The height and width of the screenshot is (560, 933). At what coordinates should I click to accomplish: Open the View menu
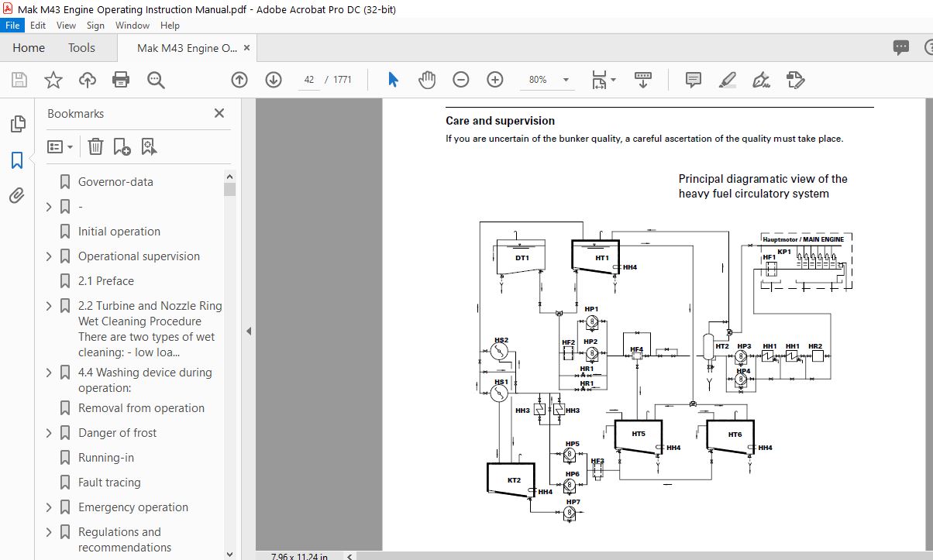click(x=66, y=26)
